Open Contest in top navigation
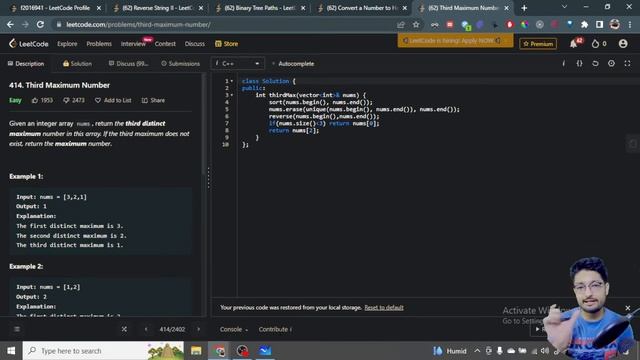 coord(165,44)
